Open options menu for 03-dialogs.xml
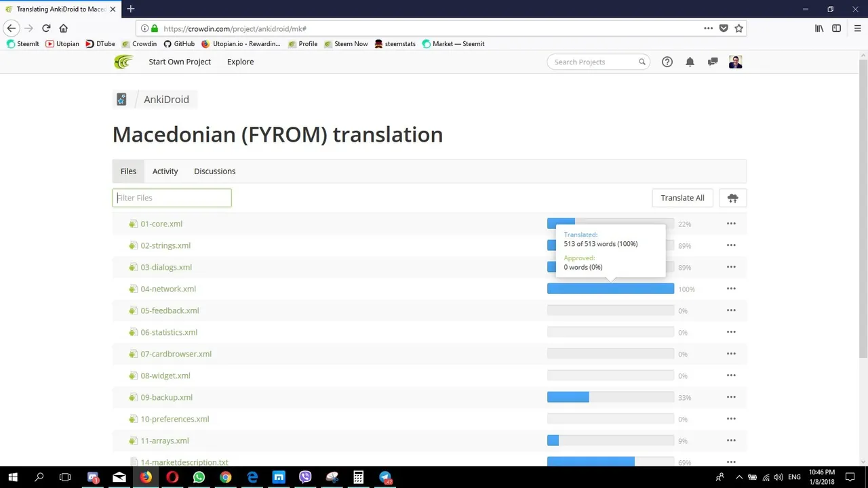868x488 pixels. 731,267
